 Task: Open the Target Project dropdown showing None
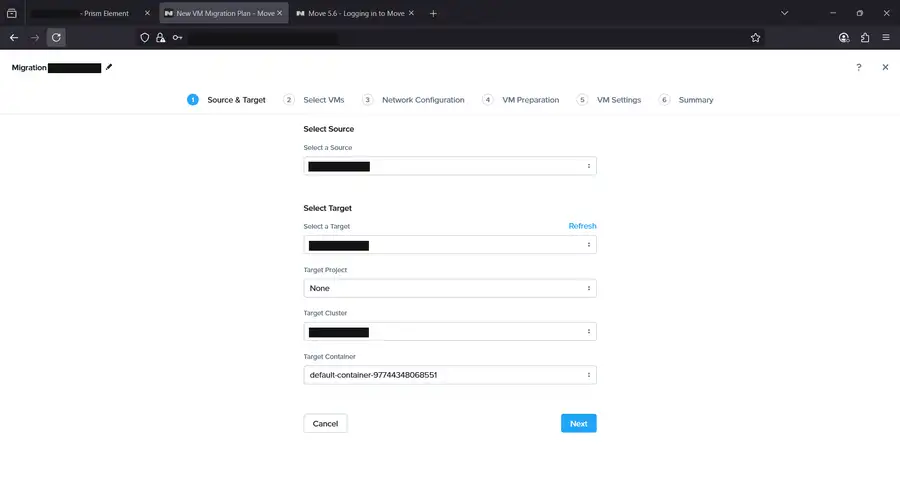click(450, 288)
